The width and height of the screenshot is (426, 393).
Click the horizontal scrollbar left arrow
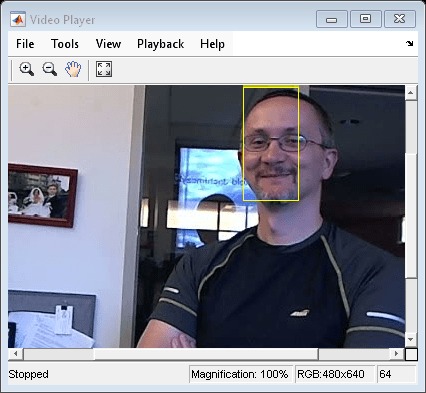[16, 354]
